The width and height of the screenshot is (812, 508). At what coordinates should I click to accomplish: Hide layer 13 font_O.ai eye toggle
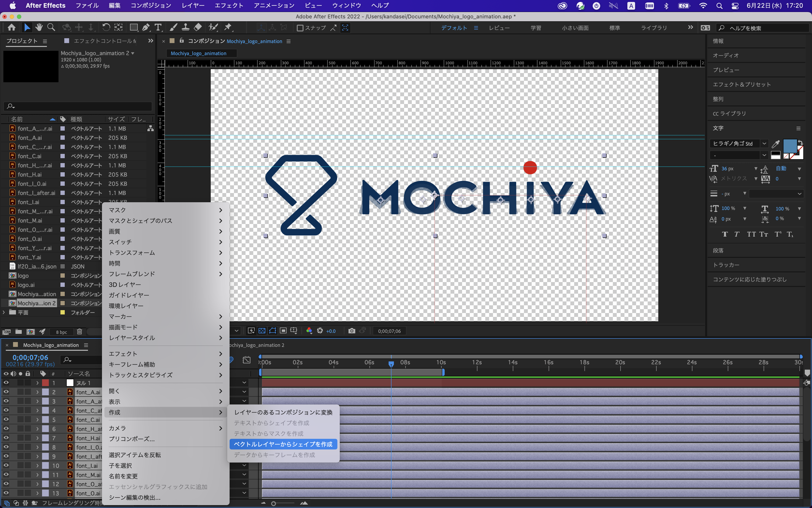click(6, 493)
